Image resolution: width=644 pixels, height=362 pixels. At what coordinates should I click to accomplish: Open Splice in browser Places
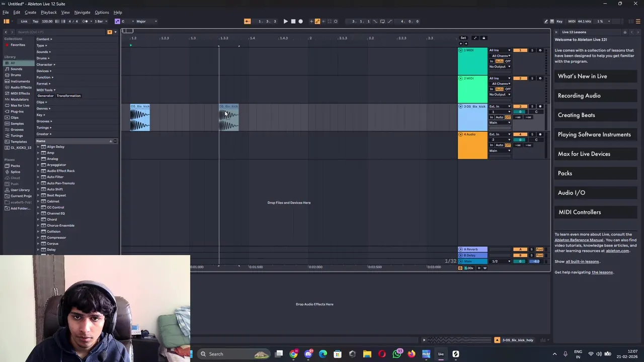click(x=15, y=172)
